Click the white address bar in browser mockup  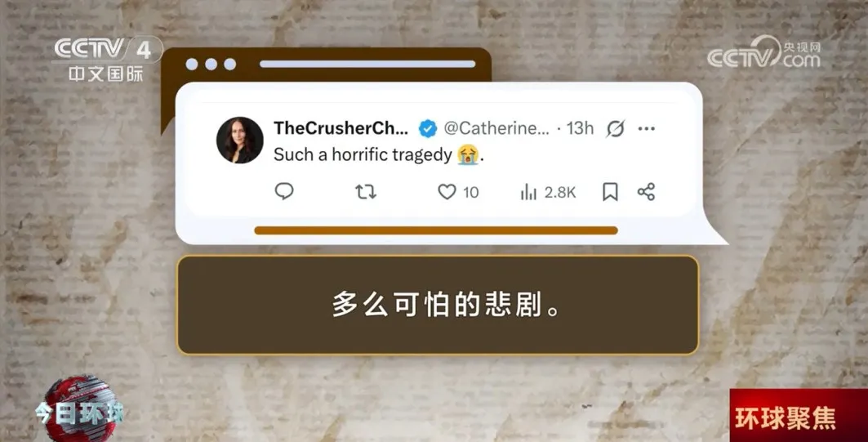(367, 65)
